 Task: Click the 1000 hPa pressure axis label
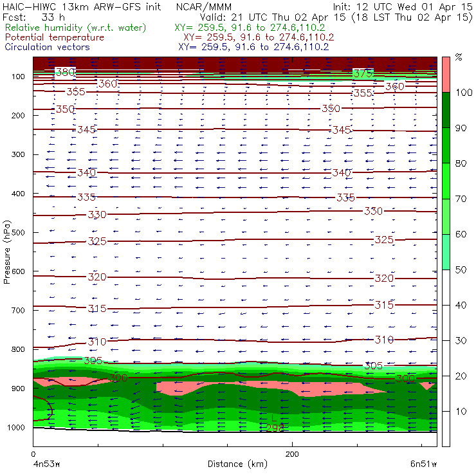[x=16, y=427]
